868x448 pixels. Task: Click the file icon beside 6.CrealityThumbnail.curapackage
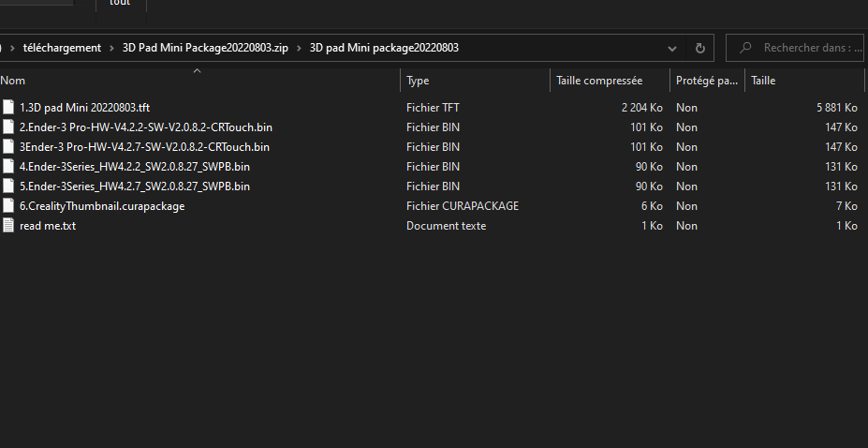click(8, 206)
